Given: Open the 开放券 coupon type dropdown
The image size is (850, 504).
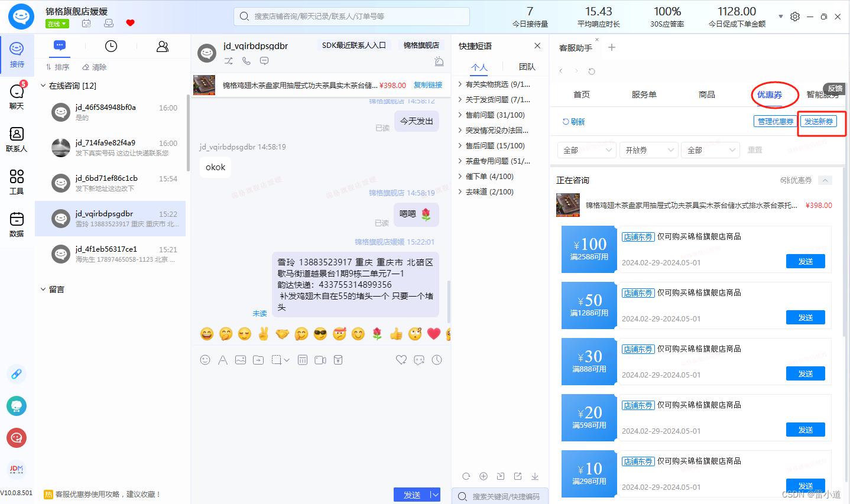Looking at the screenshot, I should click(648, 150).
